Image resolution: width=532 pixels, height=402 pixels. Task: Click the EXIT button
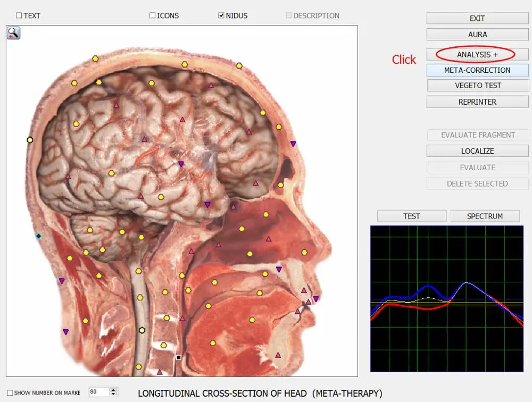tap(477, 19)
